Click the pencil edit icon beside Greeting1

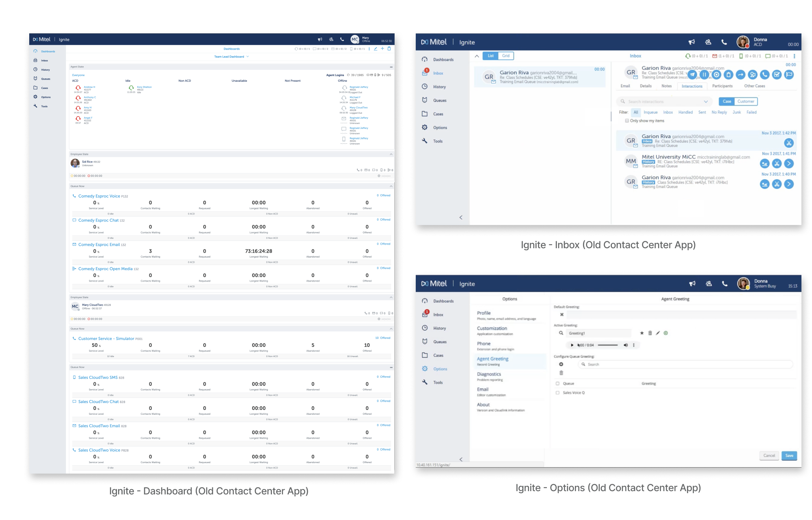pyautogui.click(x=658, y=333)
